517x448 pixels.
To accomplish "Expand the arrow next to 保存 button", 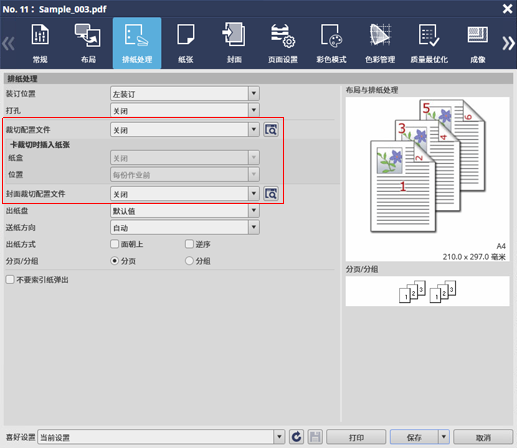I will point(444,437).
